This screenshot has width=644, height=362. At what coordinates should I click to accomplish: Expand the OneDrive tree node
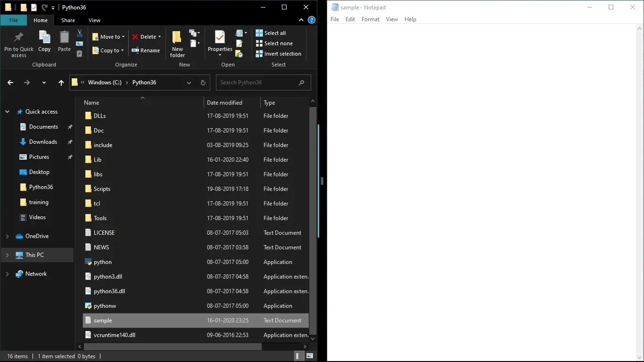point(7,236)
